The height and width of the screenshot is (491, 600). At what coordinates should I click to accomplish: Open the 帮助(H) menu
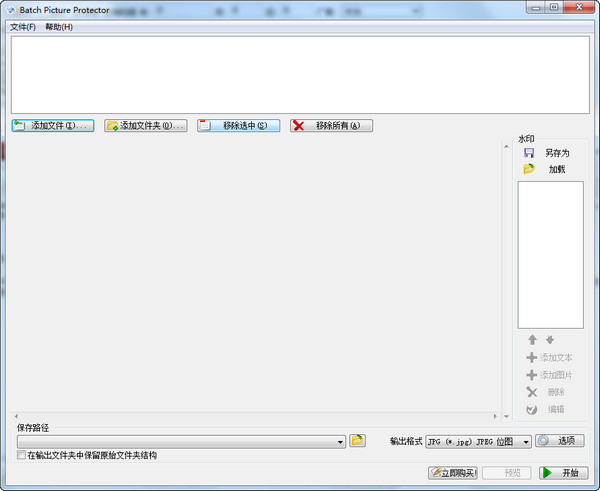(x=59, y=27)
